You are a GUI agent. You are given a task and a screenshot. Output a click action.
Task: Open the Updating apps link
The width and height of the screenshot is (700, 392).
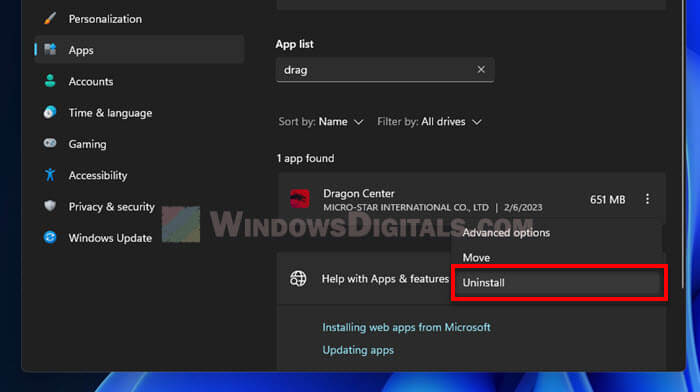358,350
